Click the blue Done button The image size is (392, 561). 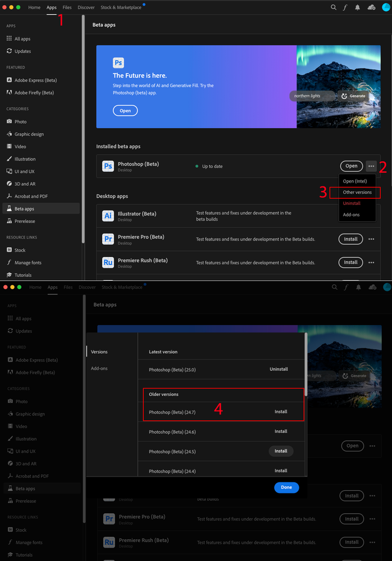286,487
